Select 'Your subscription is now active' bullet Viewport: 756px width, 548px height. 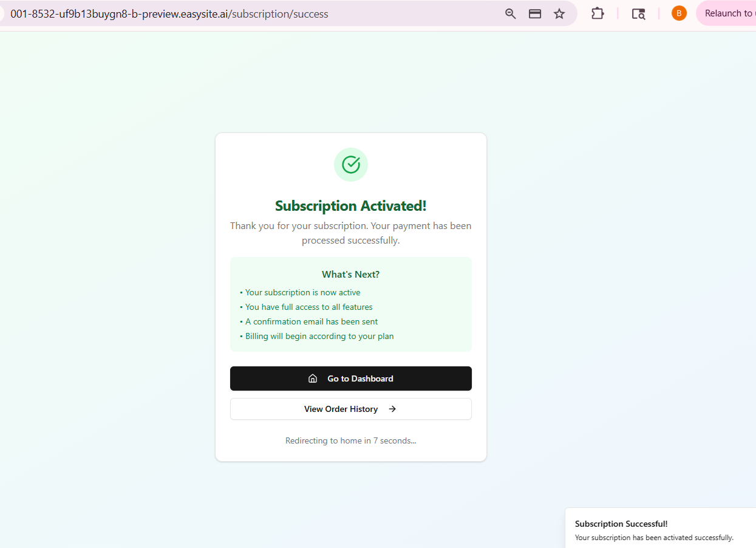click(302, 292)
